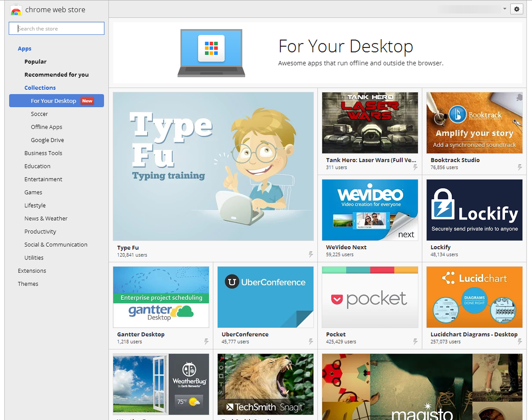Open the Booktrack Studio thumbnail
This screenshot has width=532, height=420.
474,123
